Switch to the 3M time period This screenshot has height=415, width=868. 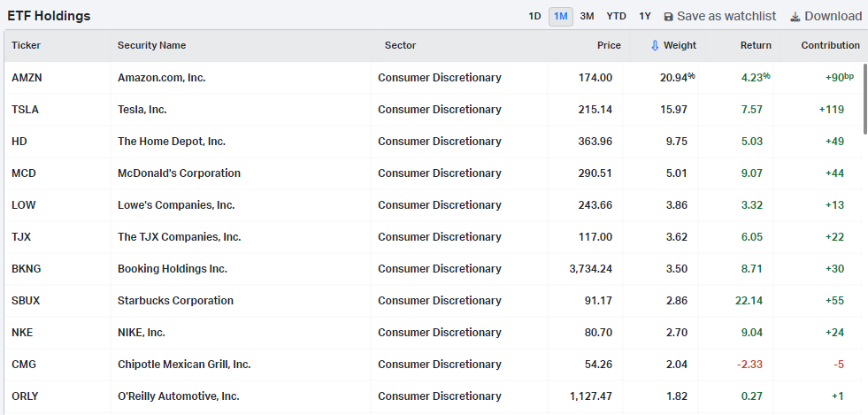pos(587,17)
